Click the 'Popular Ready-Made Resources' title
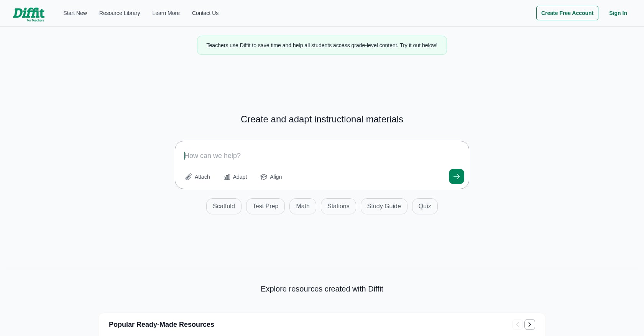Screen dimensions: 644x336 pos(161,324)
